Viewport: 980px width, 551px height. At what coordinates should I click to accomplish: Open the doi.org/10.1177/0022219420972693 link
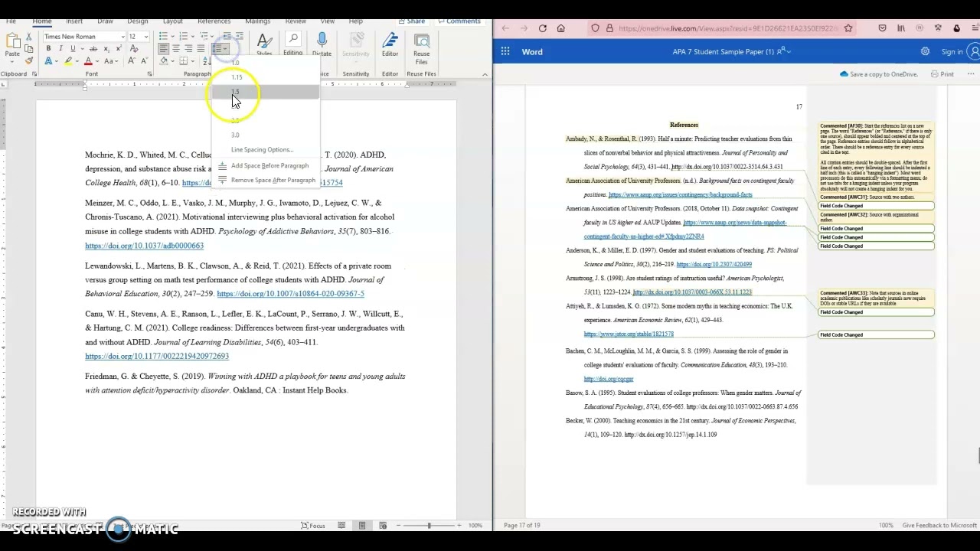(157, 356)
